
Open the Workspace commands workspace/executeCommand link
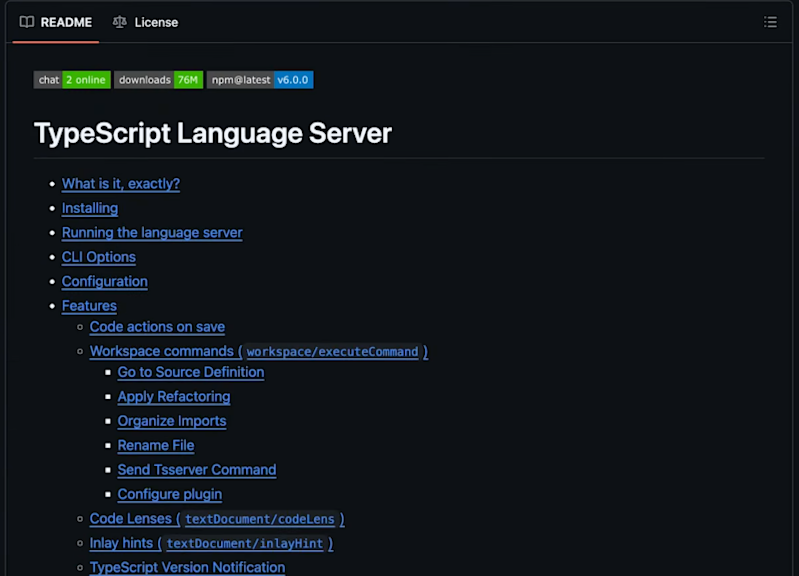tap(259, 351)
